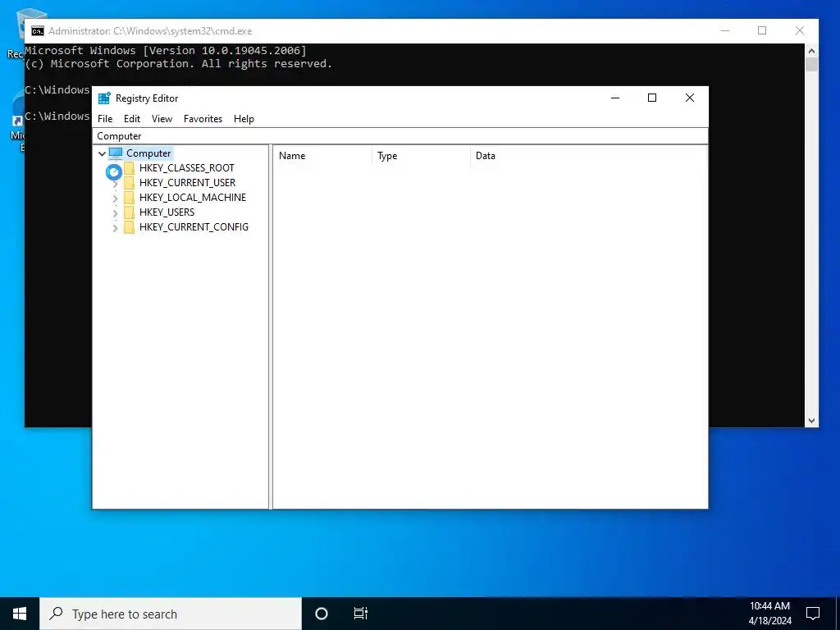
Task: Click the Registry Editor title bar icon
Action: [104, 98]
